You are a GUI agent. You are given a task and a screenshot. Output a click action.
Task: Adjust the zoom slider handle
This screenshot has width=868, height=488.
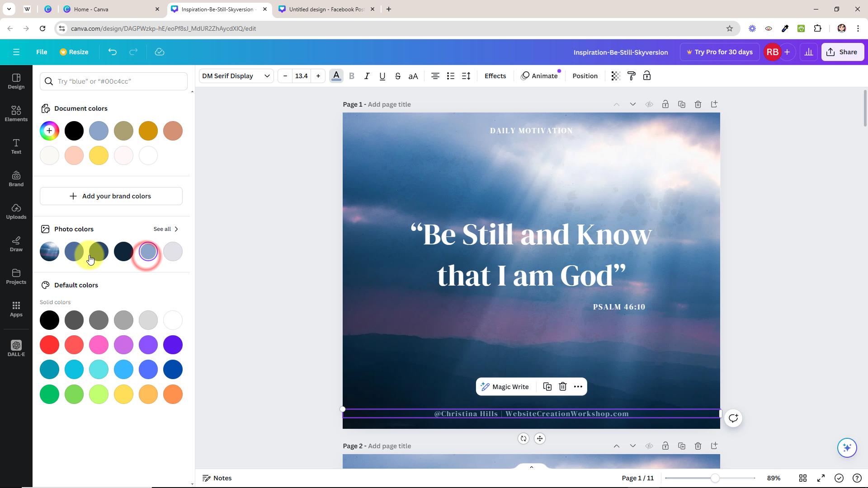[715, 478]
